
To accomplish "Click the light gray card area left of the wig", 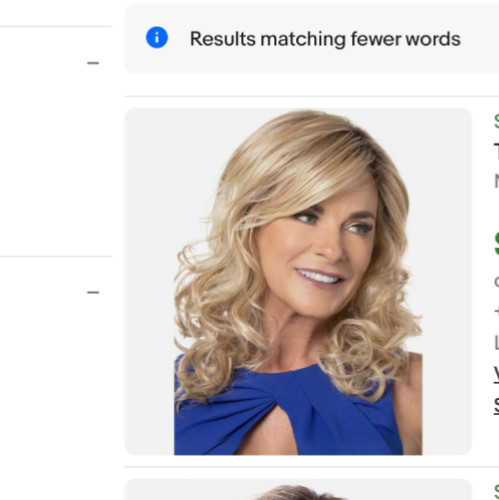I will click(149, 282).
